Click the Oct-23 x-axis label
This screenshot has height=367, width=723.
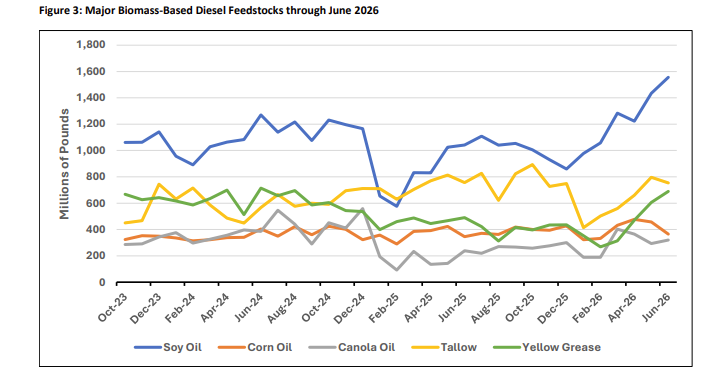tap(113, 308)
